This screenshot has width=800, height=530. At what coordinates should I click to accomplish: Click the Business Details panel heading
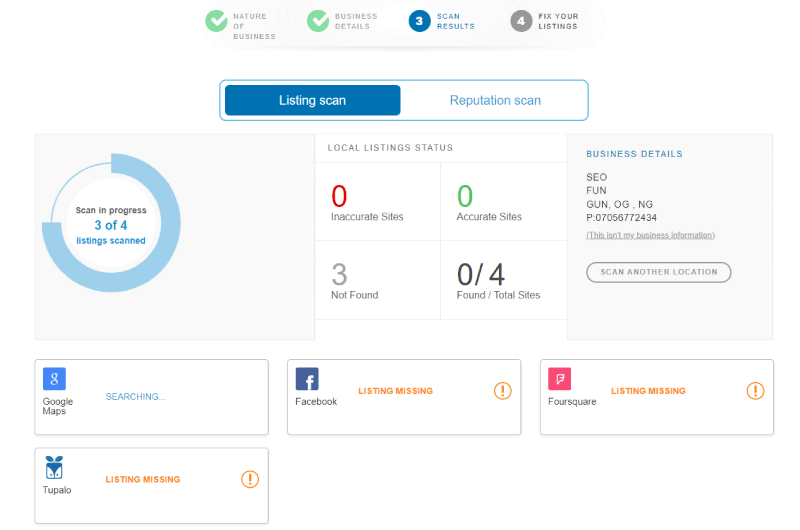point(634,154)
